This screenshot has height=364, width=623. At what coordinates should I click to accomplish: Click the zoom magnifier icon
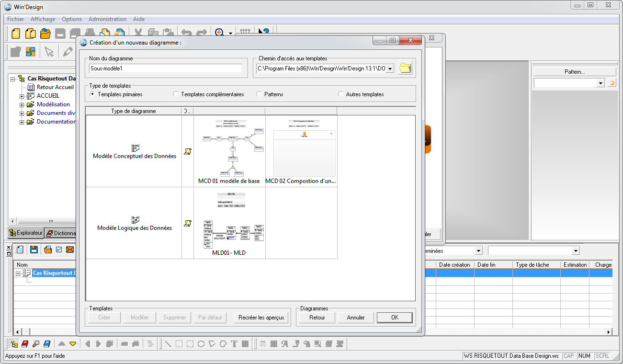click(220, 33)
